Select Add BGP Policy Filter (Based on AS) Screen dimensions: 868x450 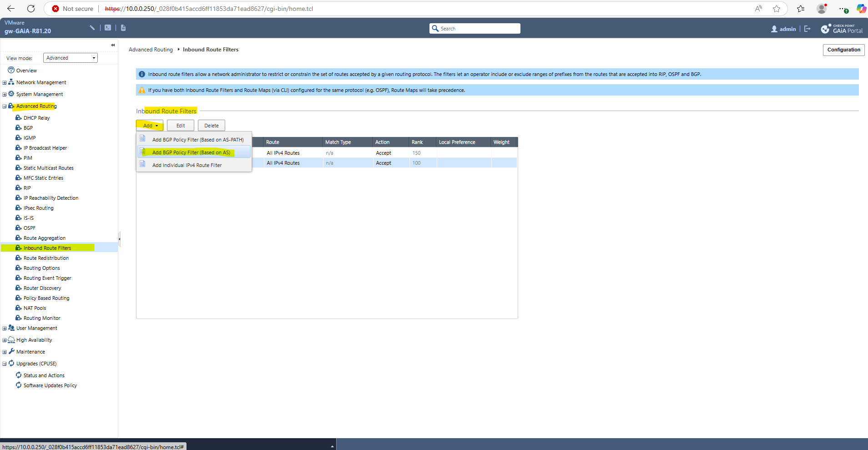pyautogui.click(x=191, y=152)
